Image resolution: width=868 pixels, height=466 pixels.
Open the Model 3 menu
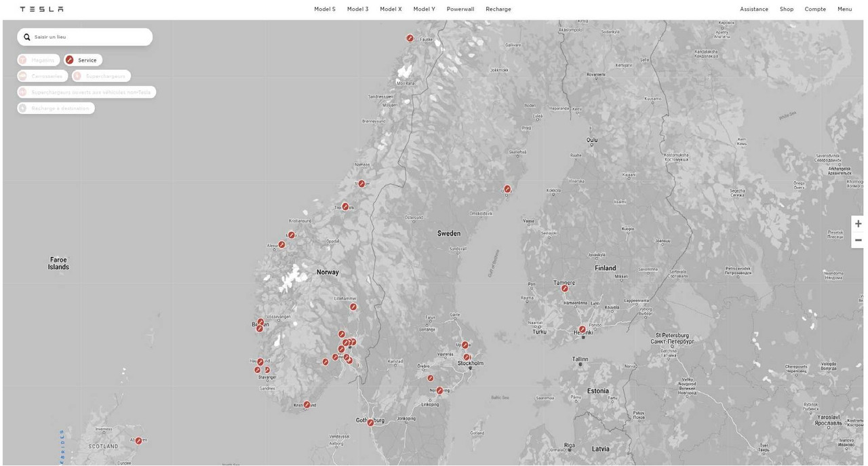[357, 9]
